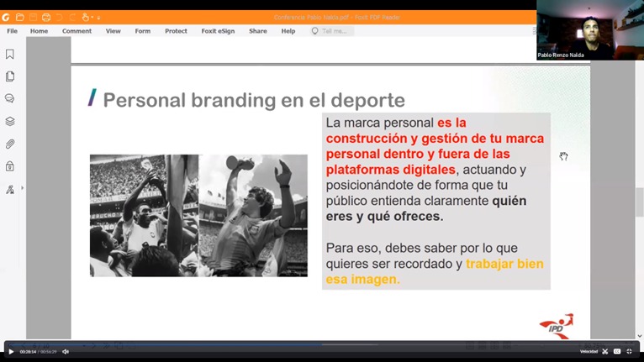Click the red text 'plataformas digitales'
The height and width of the screenshot is (362, 644).
391,170
